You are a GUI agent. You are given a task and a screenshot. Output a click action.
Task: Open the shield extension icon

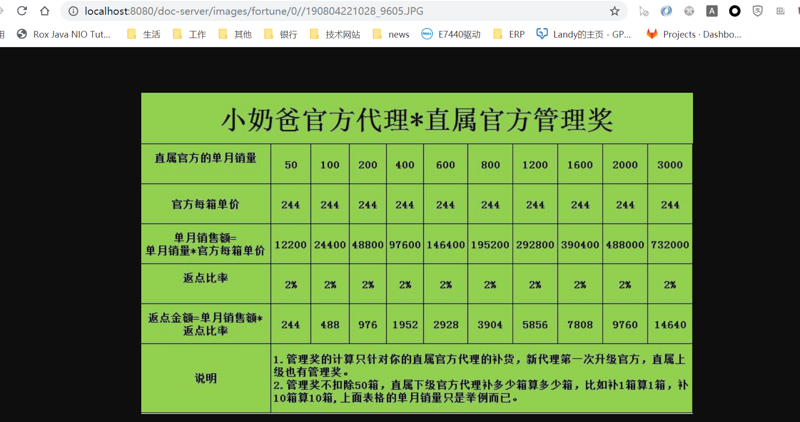(758, 11)
